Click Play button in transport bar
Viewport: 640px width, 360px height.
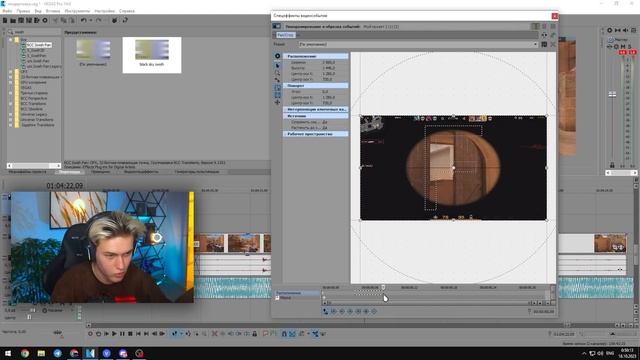(x=114, y=333)
